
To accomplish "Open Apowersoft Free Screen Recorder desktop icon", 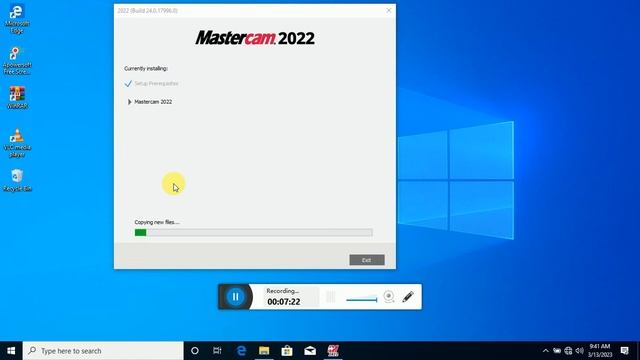I will point(17,60).
